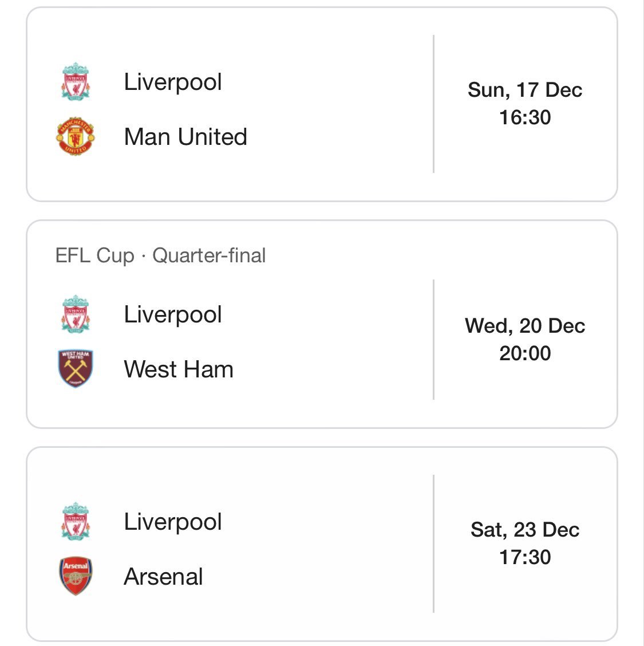Open the West Ham team name
The width and height of the screenshot is (644, 646).
179,369
